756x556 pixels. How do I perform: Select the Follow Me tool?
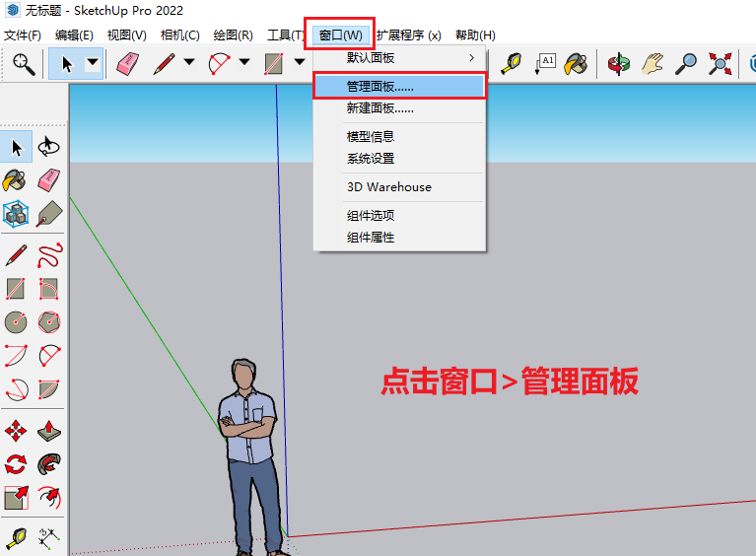pyautogui.click(x=49, y=464)
